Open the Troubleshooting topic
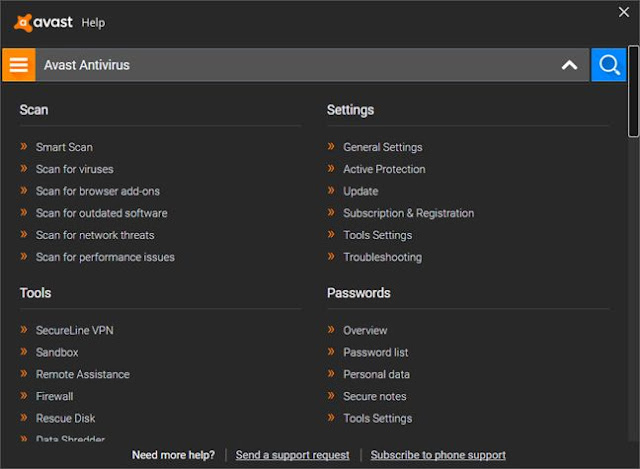Viewport: 640px width, 469px height. tap(382, 257)
